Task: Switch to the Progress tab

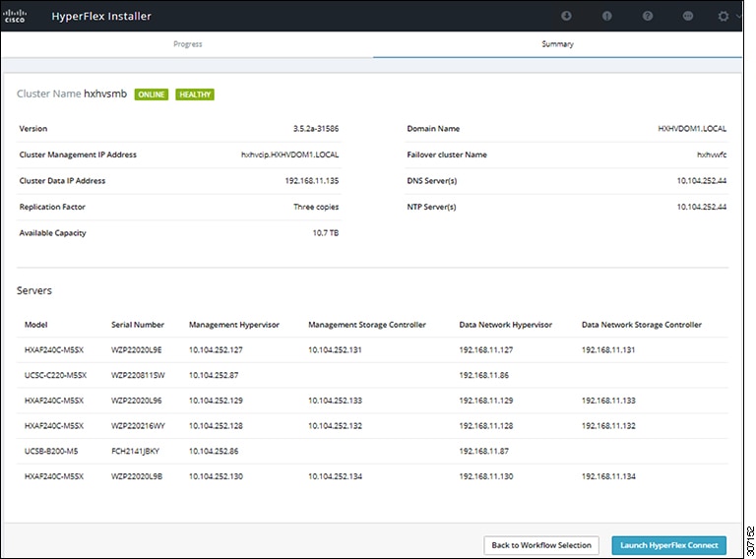Action: [x=187, y=44]
